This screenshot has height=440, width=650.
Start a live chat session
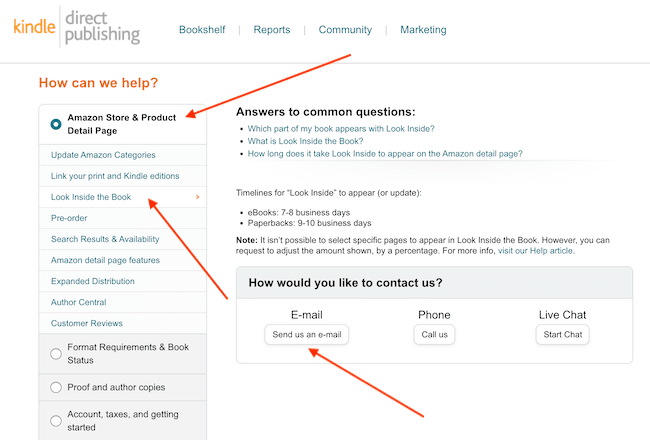coord(560,334)
